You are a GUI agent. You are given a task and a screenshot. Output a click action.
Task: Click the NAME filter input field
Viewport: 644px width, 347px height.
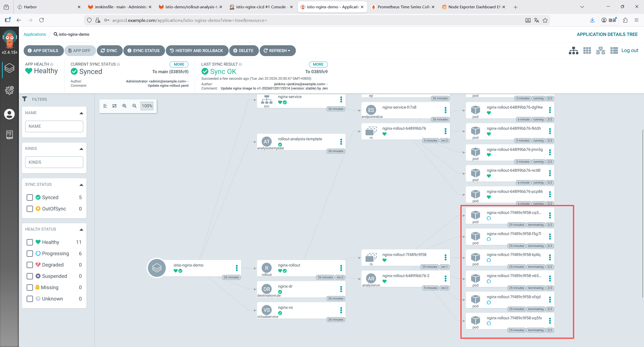pyautogui.click(x=54, y=126)
